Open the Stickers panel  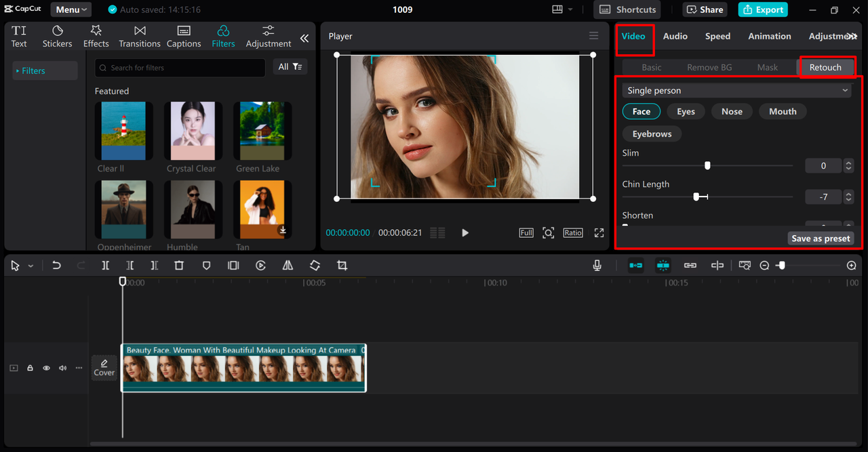58,37
